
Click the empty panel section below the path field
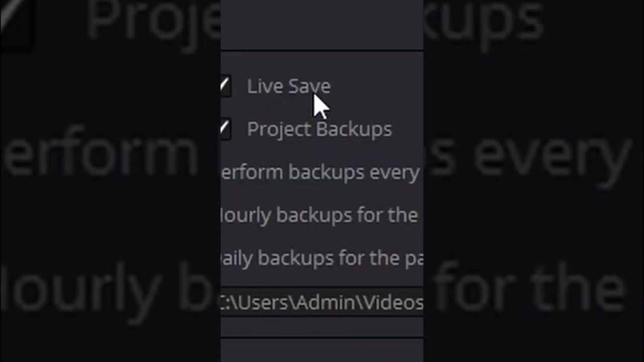coord(322,328)
